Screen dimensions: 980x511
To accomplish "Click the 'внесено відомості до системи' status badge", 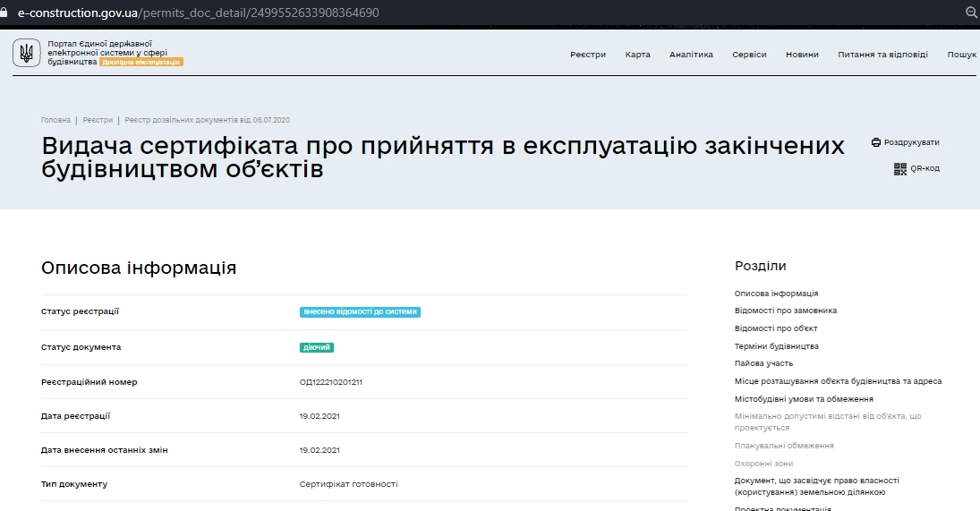I will pyautogui.click(x=360, y=311).
